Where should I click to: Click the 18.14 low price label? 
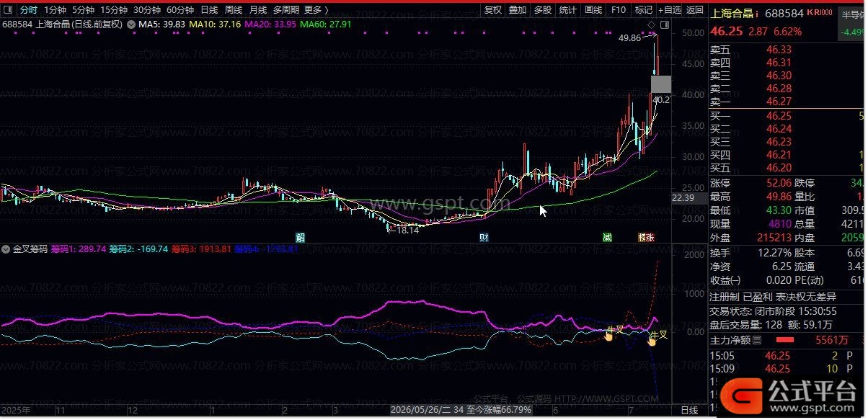pyautogui.click(x=408, y=230)
